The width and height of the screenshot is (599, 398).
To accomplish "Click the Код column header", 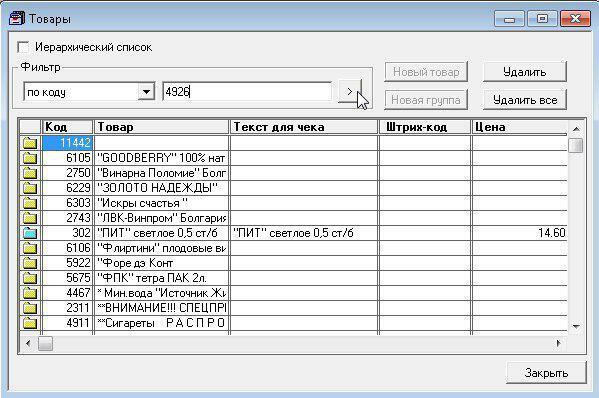I will point(68,127).
